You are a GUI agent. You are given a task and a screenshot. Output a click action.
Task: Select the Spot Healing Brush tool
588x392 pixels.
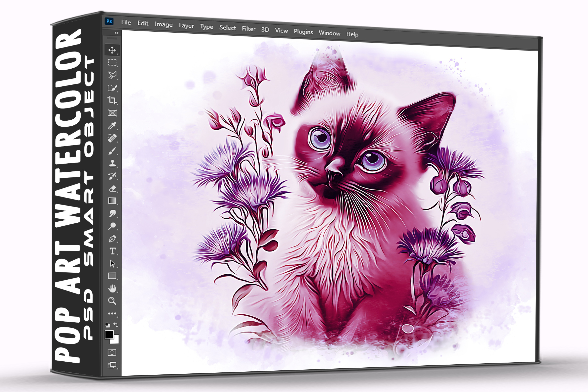pyautogui.click(x=112, y=138)
